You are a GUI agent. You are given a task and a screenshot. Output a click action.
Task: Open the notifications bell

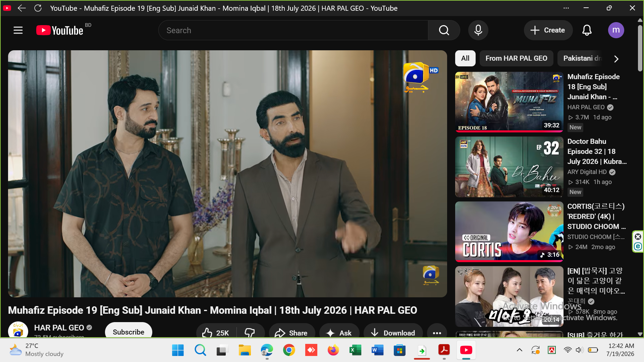[587, 30]
